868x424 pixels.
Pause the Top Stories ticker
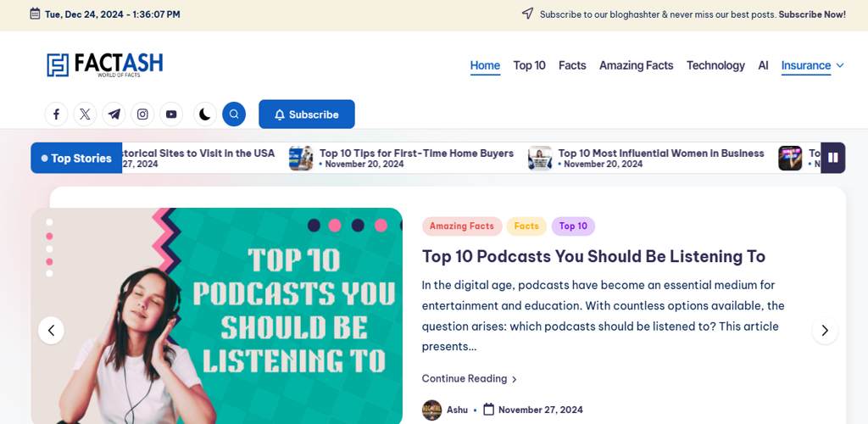point(832,158)
